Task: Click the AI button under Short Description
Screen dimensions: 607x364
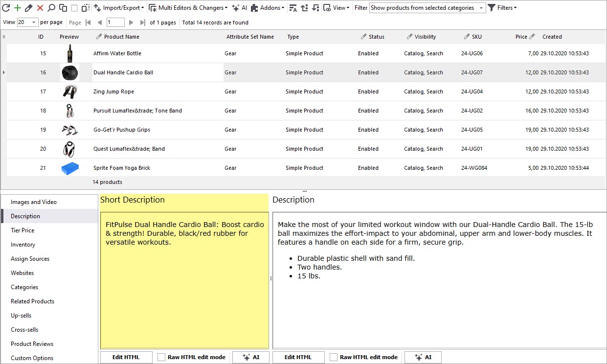Action: 250,357
